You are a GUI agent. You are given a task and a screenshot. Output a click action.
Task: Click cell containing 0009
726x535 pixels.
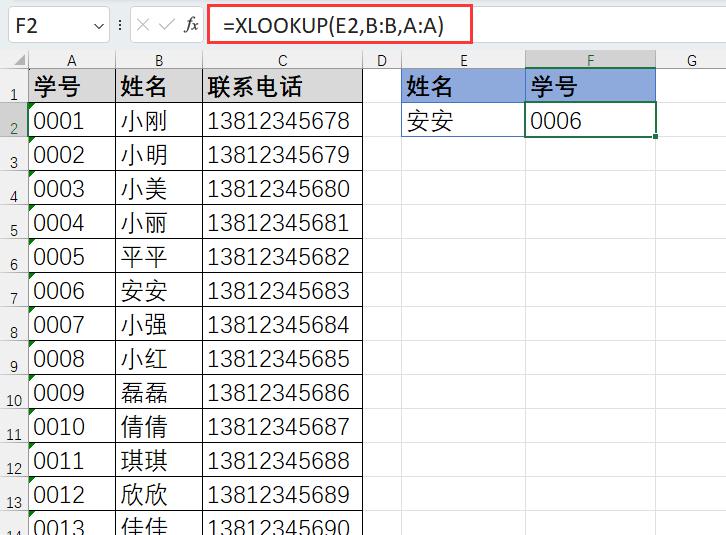coord(72,392)
